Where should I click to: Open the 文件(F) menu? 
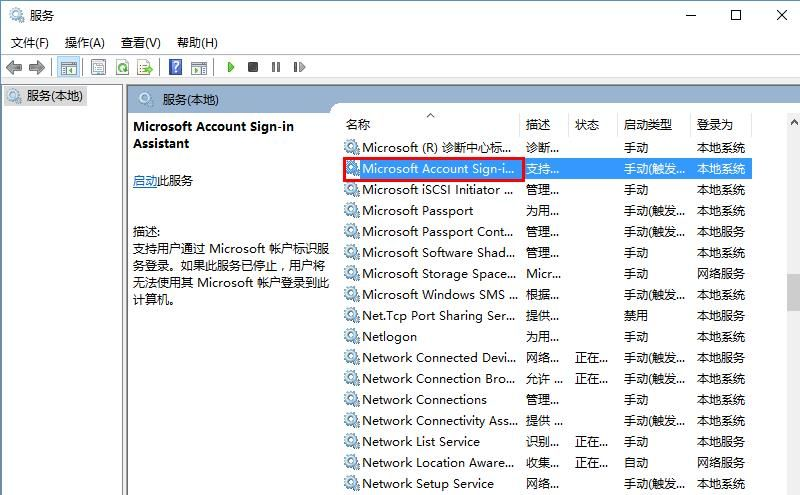[x=30, y=42]
